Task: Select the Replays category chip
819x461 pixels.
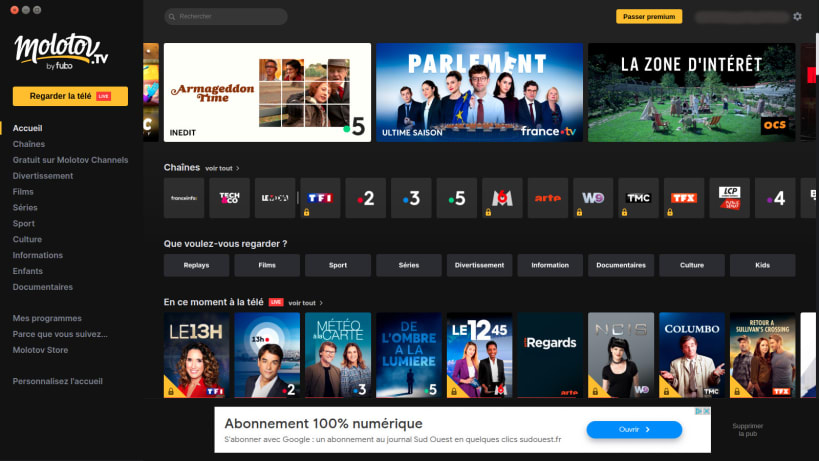Action: tap(196, 265)
